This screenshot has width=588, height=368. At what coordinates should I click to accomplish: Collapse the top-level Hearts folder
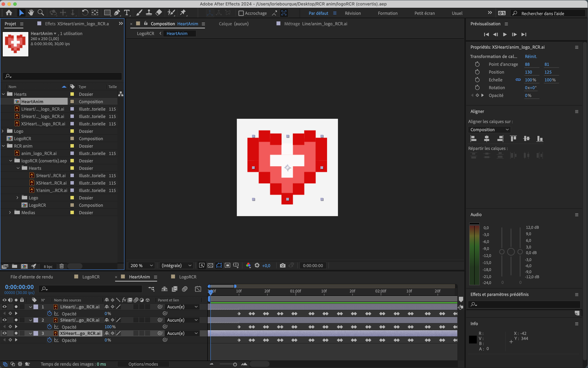pos(3,94)
